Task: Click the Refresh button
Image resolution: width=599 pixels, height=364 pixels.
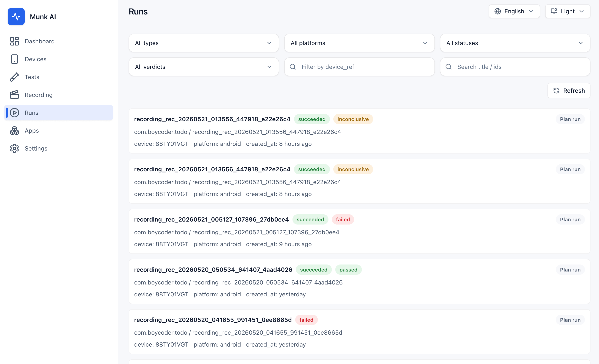Action: [x=569, y=91]
